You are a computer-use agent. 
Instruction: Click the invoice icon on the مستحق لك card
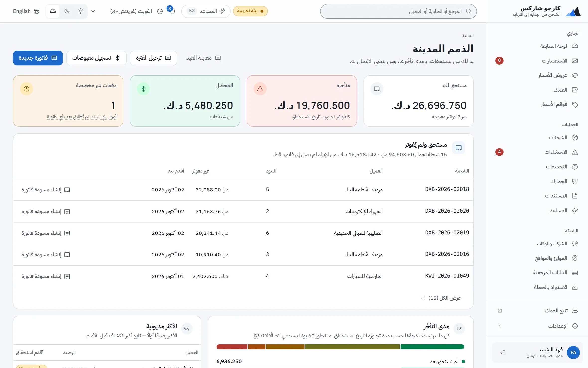(377, 89)
